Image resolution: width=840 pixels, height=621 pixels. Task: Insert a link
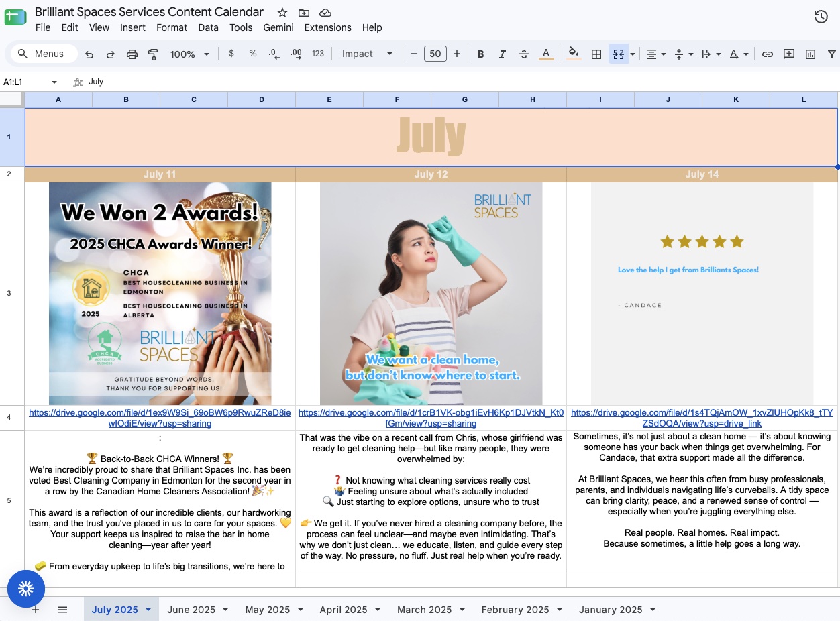click(768, 54)
